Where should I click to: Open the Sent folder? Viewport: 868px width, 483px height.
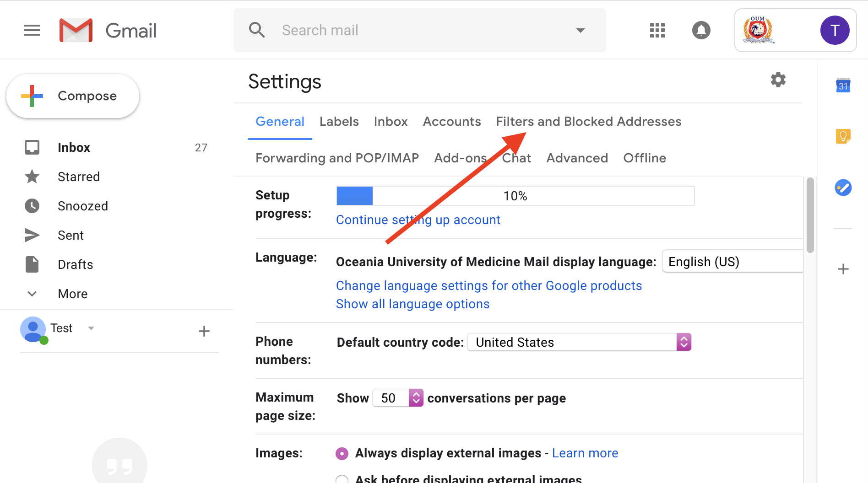point(71,235)
